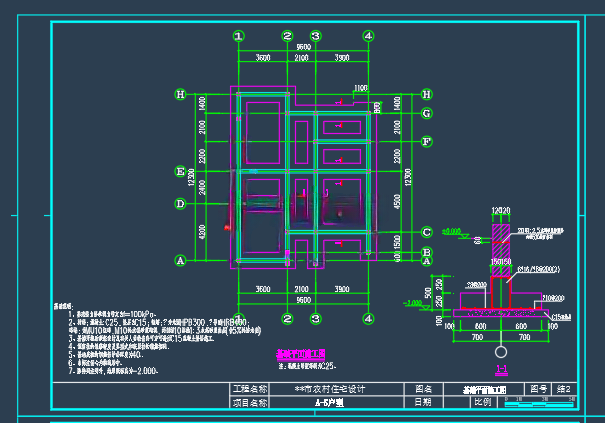Select the 4200 dimension text

202,232
